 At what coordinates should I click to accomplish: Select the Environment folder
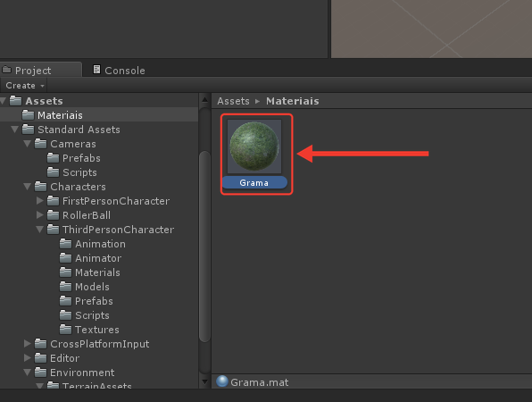tap(82, 373)
